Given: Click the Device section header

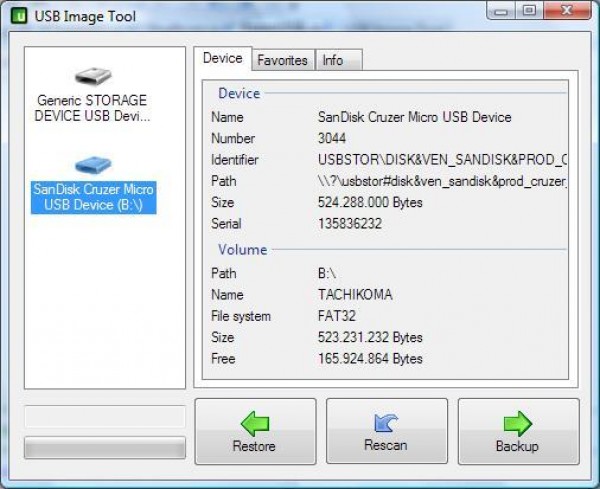Looking at the screenshot, I should [239, 93].
